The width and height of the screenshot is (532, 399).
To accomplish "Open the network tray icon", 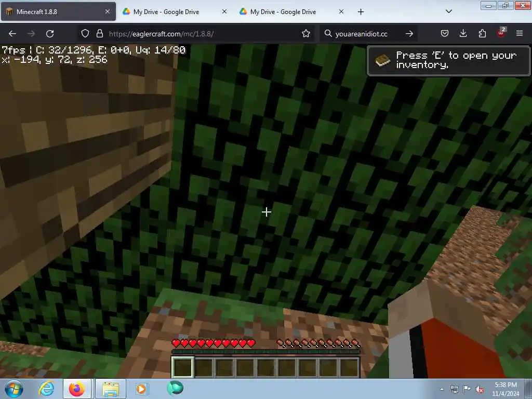I will [454, 389].
